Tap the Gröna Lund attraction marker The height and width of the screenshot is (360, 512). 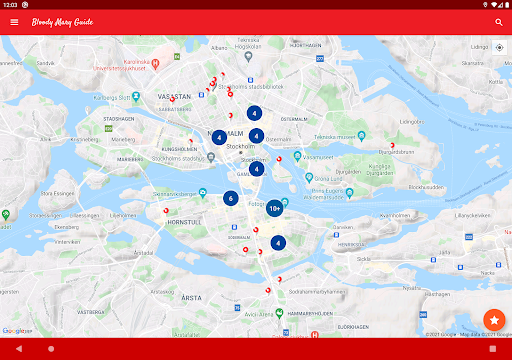[x=309, y=178]
